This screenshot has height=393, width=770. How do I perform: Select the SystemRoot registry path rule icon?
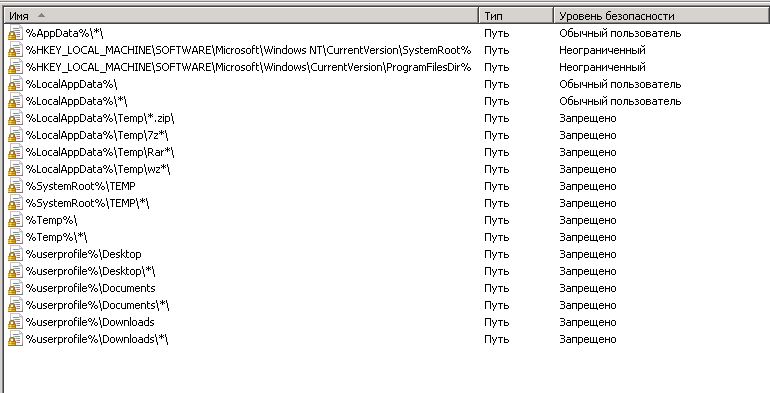15,50
